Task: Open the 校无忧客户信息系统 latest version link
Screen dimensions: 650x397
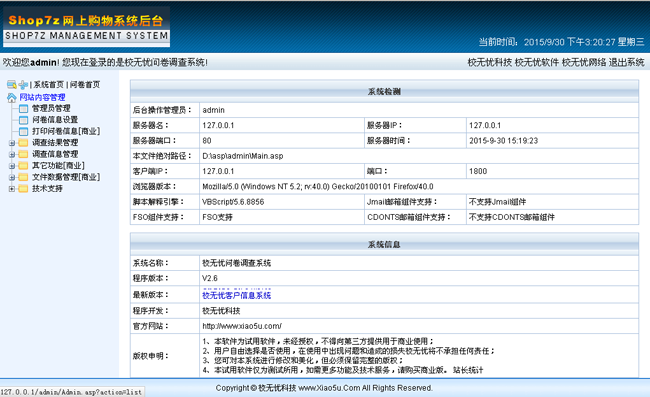Action: pyautogui.click(x=236, y=295)
